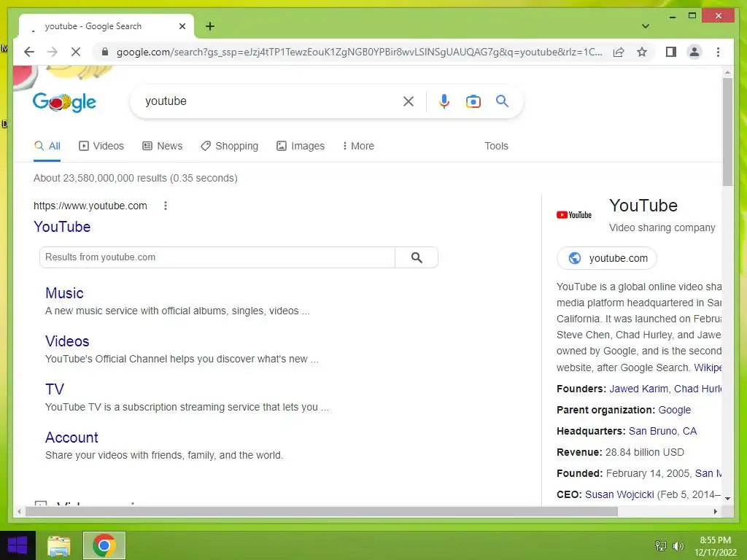Image resolution: width=747 pixels, height=560 pixels.
Task: Click the 'Revenue: 28.84 billion USD' line
Action: pos(620,452)
